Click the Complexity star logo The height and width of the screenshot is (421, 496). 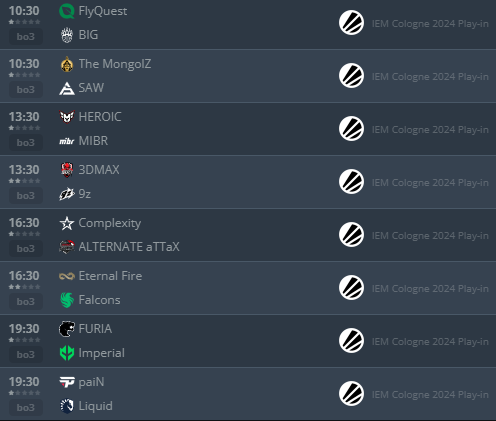(x=67, y=223)
